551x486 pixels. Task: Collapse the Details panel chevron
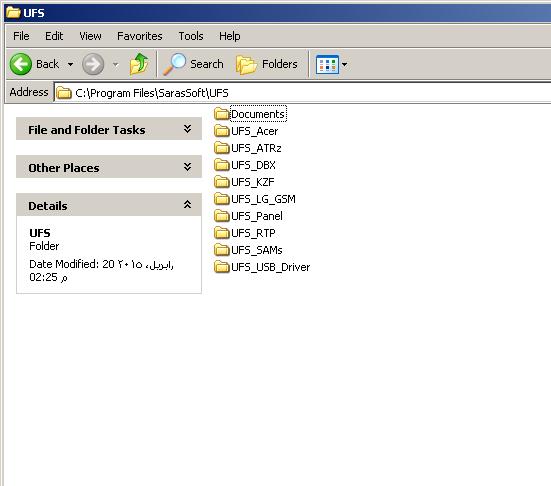click(188, 205)
